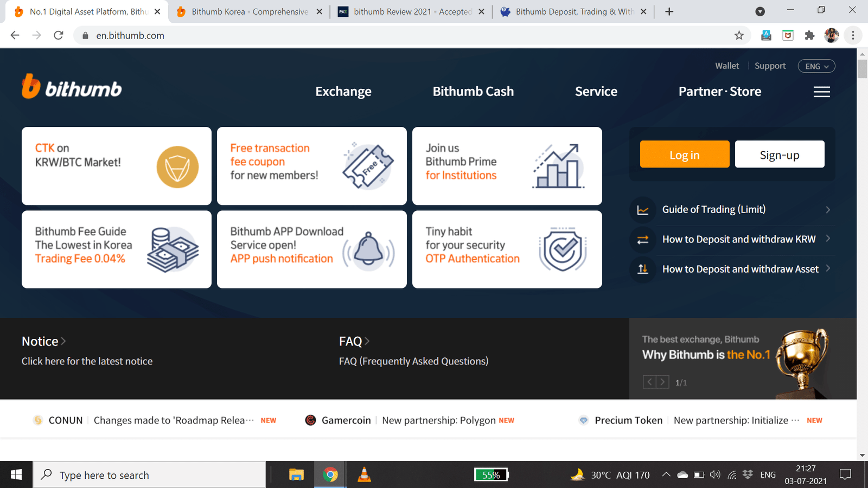Open 'Click here for the latest notice'

click(87, 361)
